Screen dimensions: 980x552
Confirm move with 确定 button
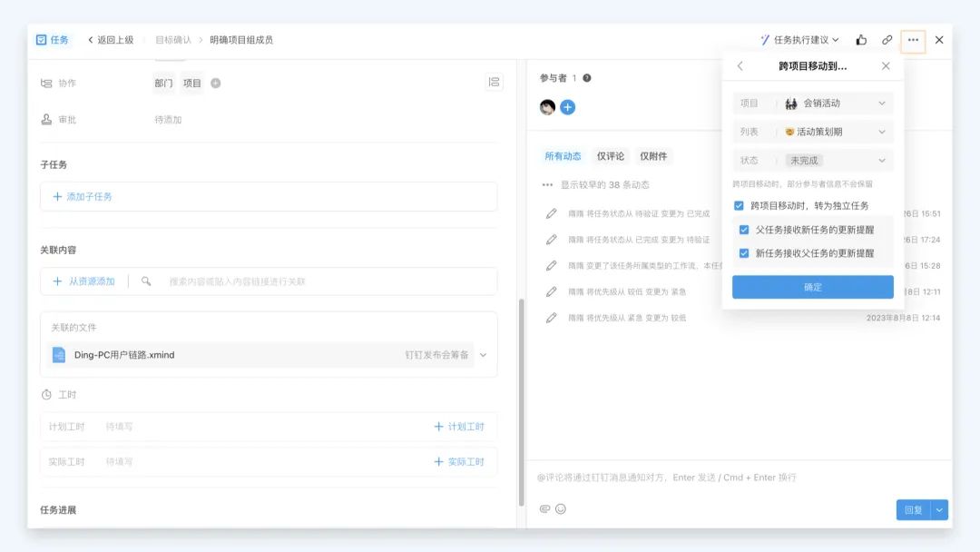tap(812, 287)
